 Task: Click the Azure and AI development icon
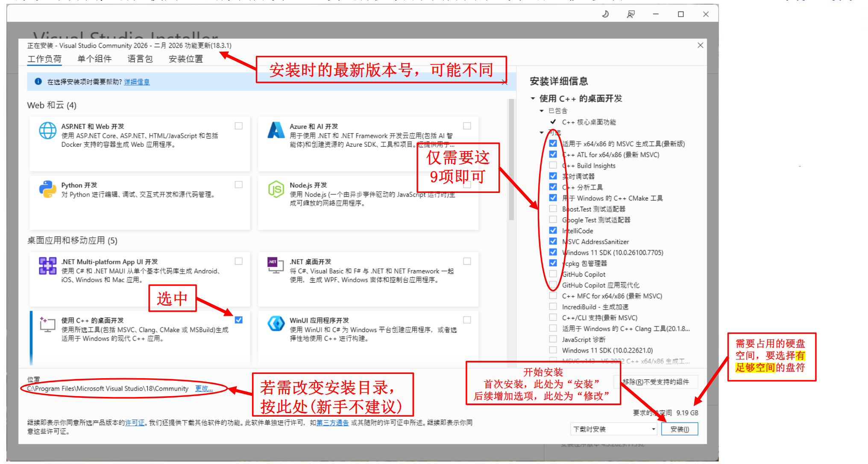coord(276,130)
